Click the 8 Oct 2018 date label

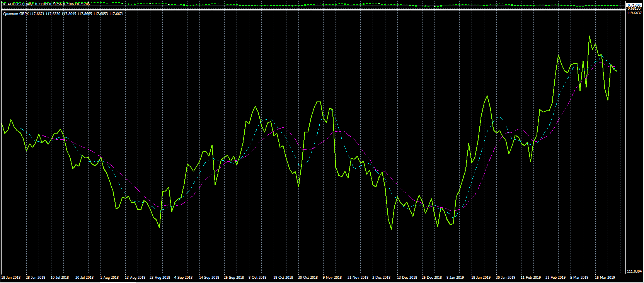(257, 277)
